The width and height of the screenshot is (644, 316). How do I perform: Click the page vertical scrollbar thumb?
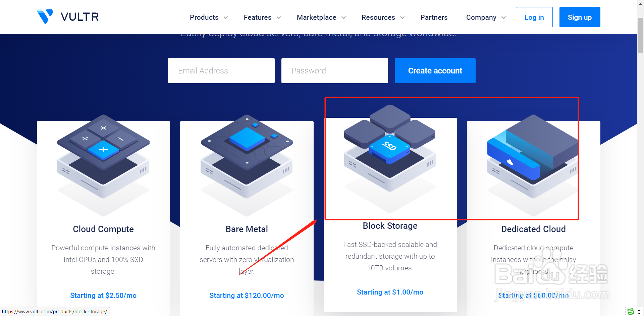(x=640, y=35)
